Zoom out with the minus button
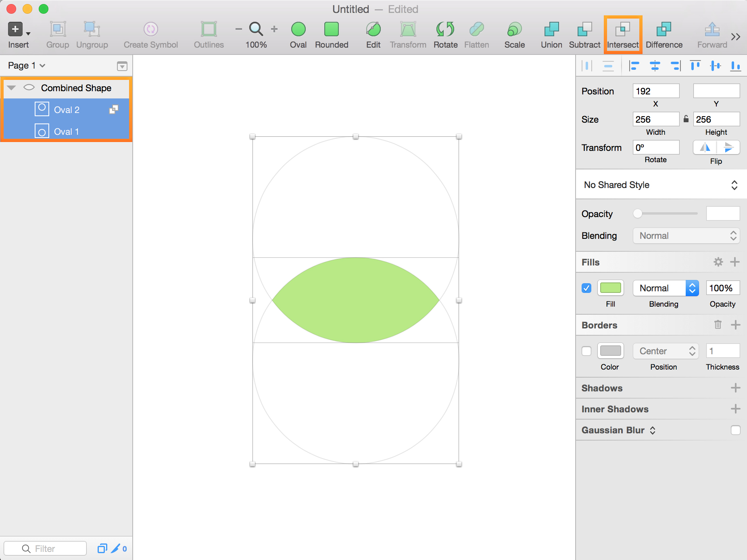The height and width of the screenshot is (560, 747). pos(239,29)
